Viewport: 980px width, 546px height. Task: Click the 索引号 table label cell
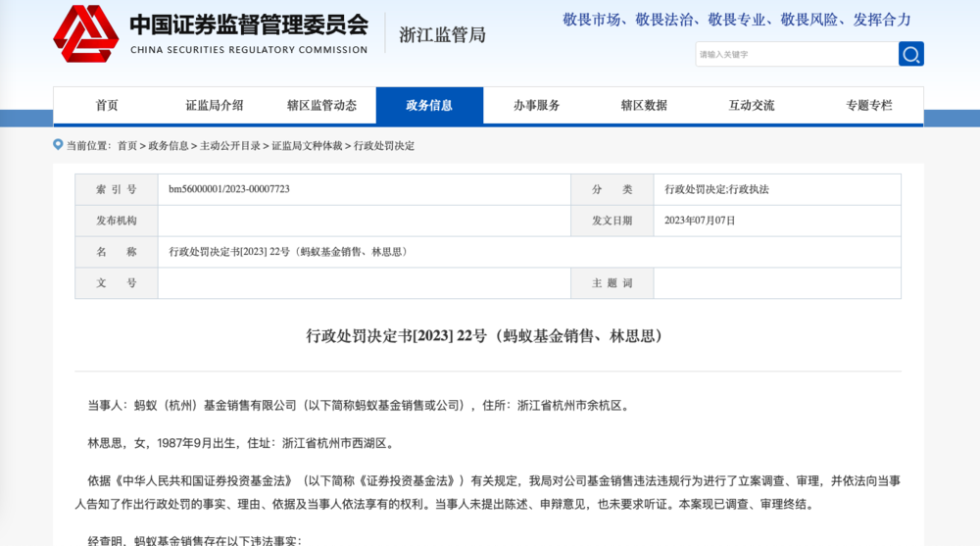(117, 189)
